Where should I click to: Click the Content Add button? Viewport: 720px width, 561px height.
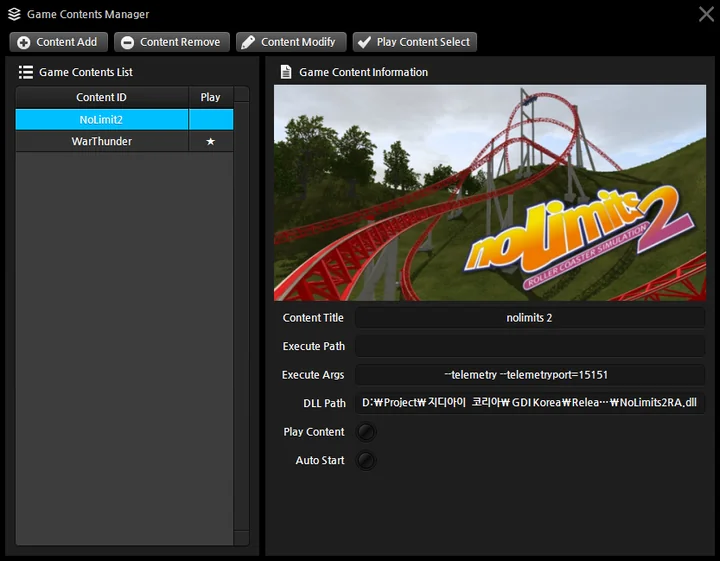pyautogui.click(x=58, y=42)
